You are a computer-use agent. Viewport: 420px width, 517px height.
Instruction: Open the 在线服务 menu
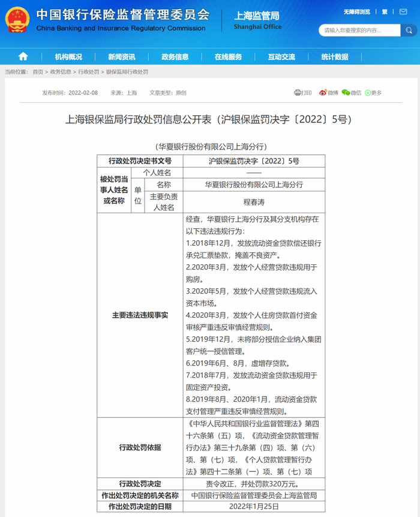228,56
